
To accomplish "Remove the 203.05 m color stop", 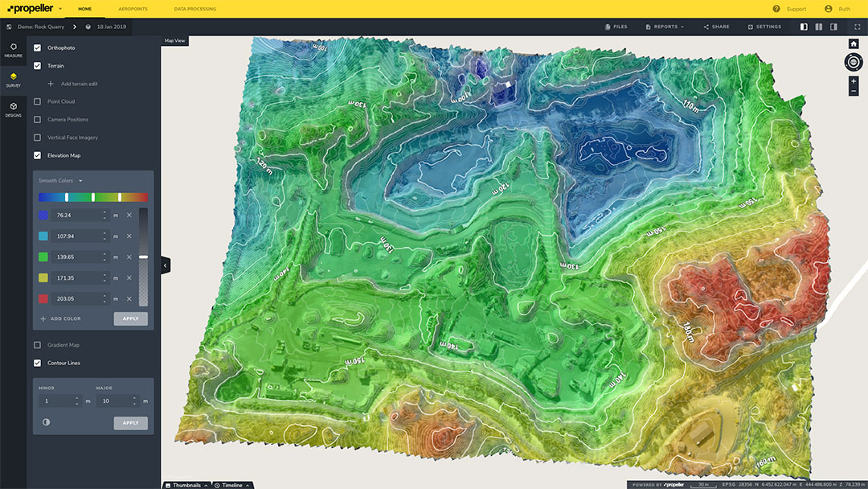I will click(x=129, y=298).
